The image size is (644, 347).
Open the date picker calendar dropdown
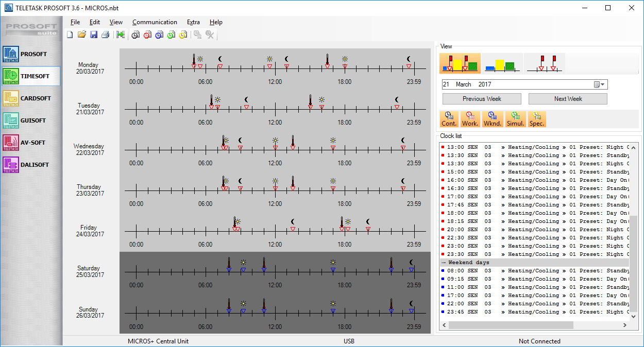pyautogui.click(x=600, y=84)
